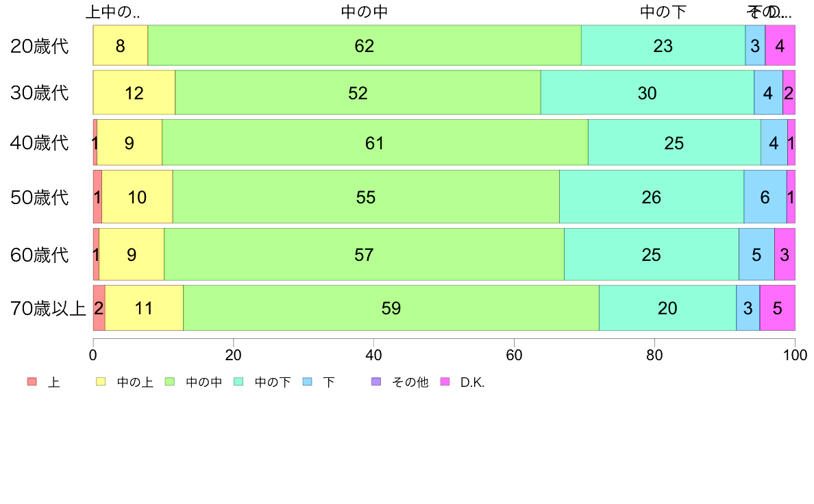Select the 50歳代 yellow segment labeled 10
This screenshot has height=504, width=814.
[x=137, y=197]
